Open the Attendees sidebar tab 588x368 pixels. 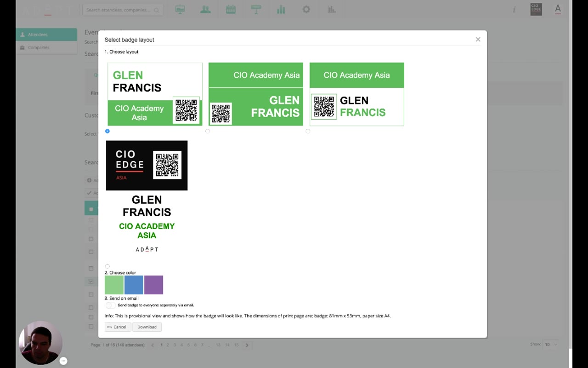click(46, 34)
